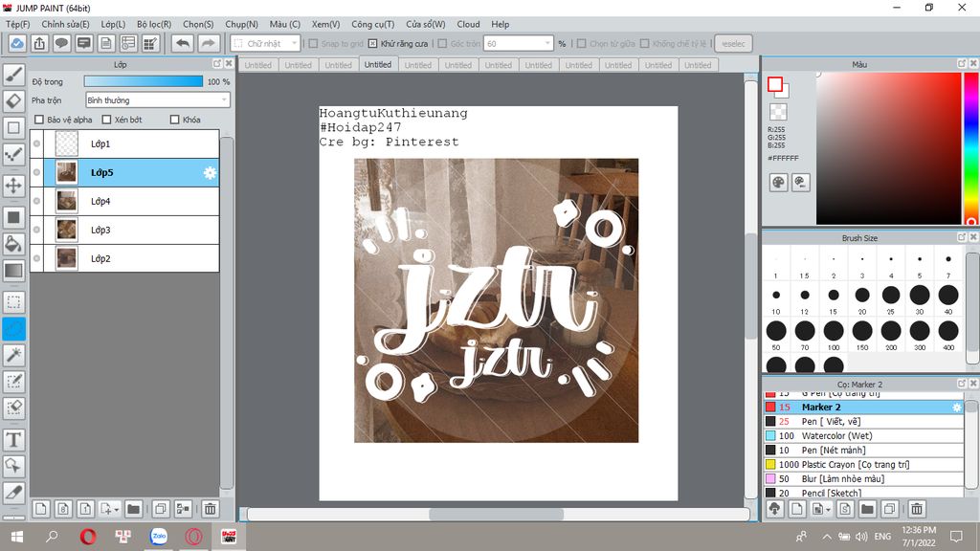Select the Lasso tool highlighted in blue
980x551 pixels.
point(13,329)
